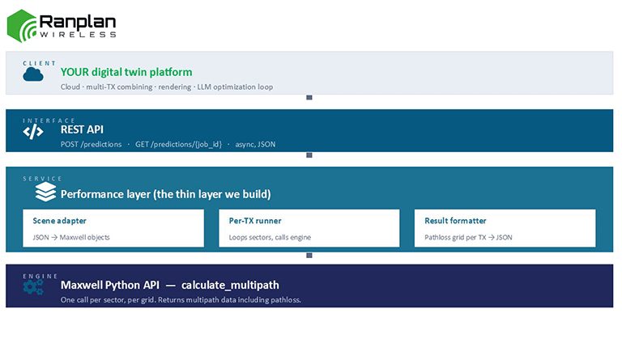
Task: Click Maxwell Python API calculate_multipath title
Action: pos(170,286)
